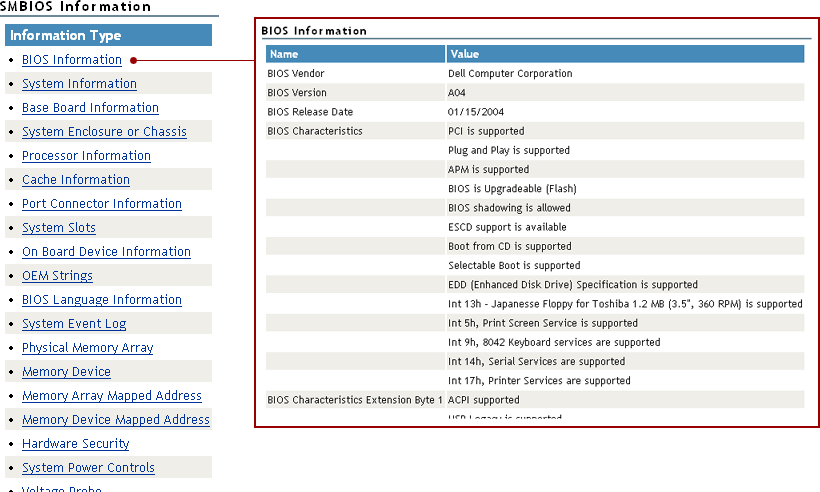Show the System Event Log
Viewport: 820px width, 492px height.
[74, 324]
